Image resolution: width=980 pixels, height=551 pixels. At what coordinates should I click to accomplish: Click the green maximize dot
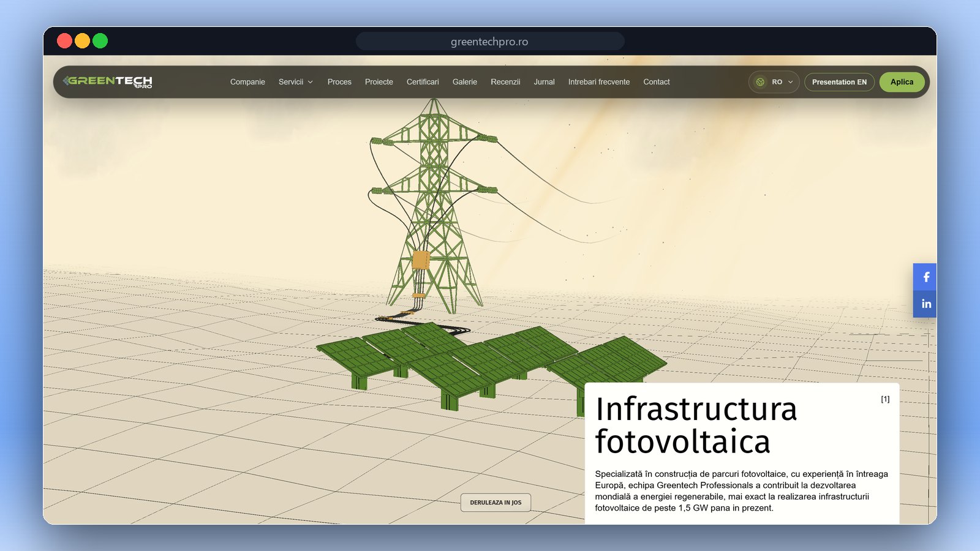[x=100, y=41]
